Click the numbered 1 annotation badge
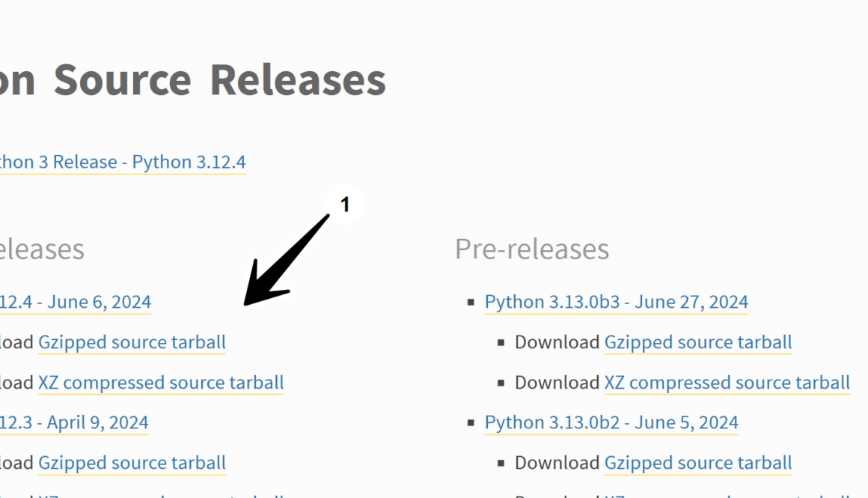The height and width of the screenshot is (498, 868). [x=345, y=205]
